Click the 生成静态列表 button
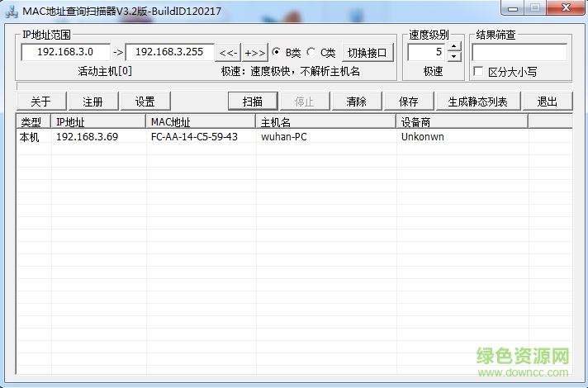This screenshot has height=388, width=588. (483, 102)
